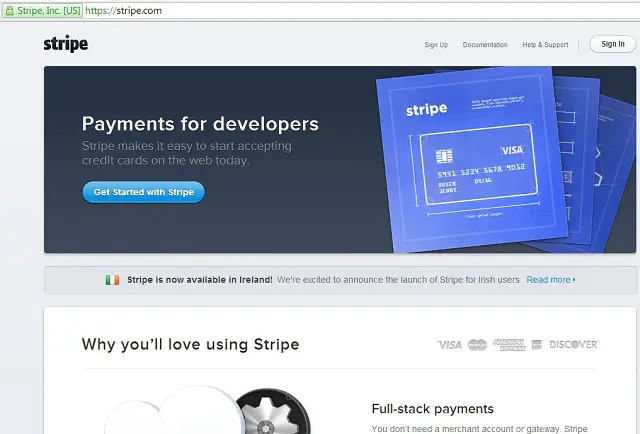Click 'Stripe is now available in Ireland!' text
640x434 pixels.
pyautogui.click(x=200, y=280)
